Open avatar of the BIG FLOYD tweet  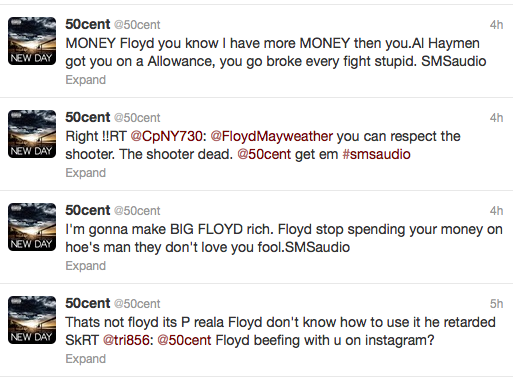(32, 227)
